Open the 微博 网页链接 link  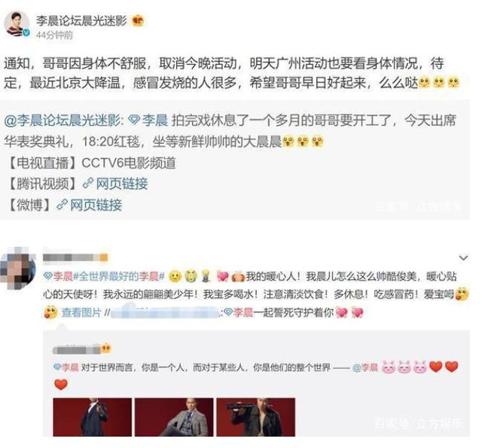tap(96, 205)
